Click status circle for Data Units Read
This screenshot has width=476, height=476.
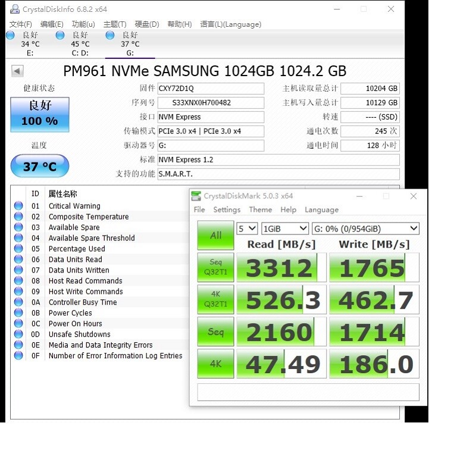(18, 259)
